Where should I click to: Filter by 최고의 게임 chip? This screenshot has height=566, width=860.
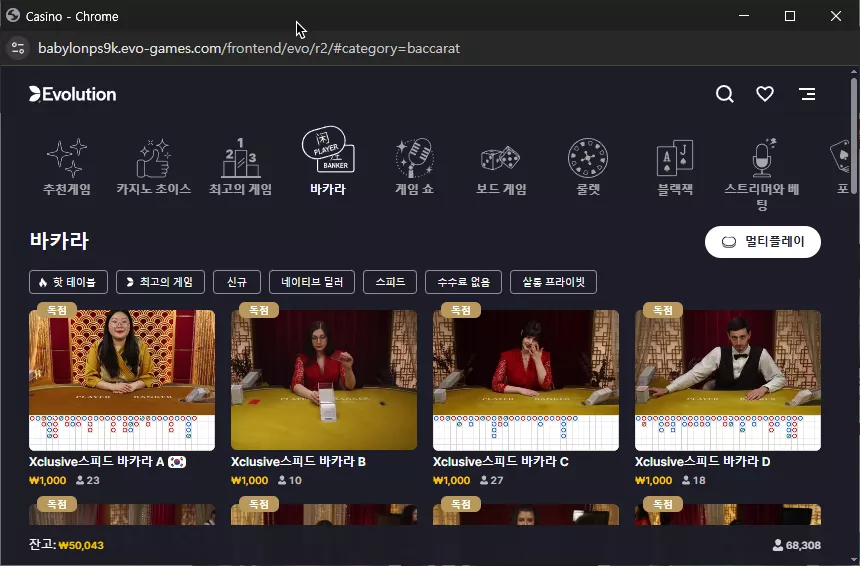[x=160, y=282]
